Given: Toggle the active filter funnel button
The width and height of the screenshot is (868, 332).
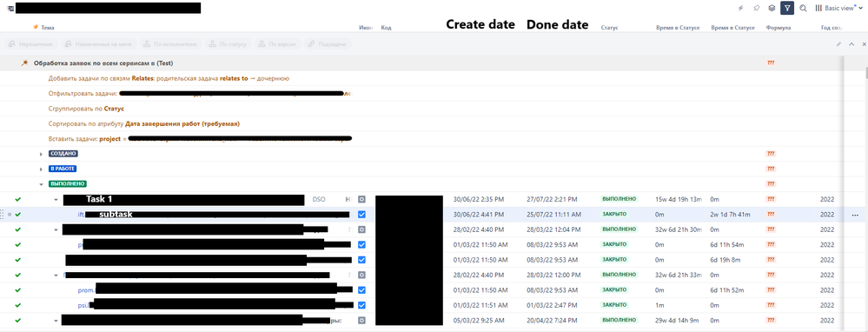Looking at the screenshot, I should 787,8.
